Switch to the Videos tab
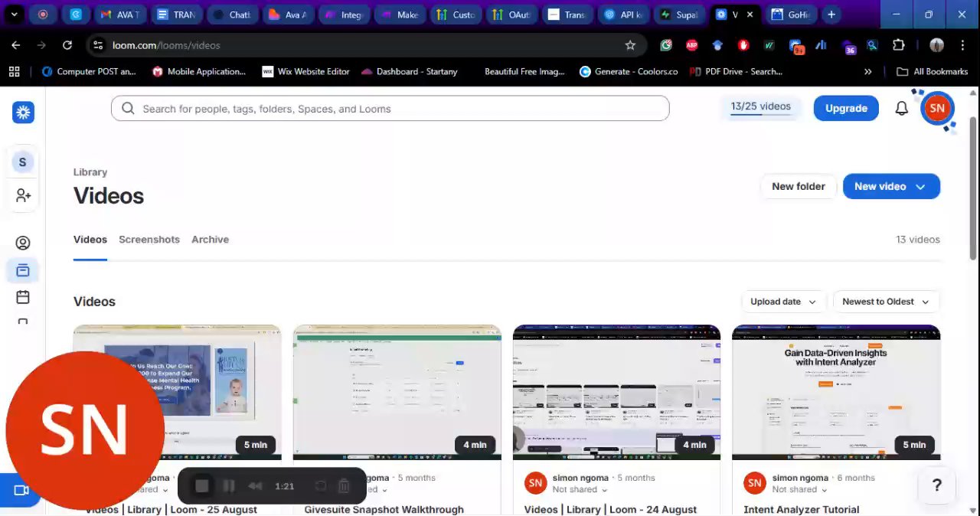980x516 pixels. [90, 240]
